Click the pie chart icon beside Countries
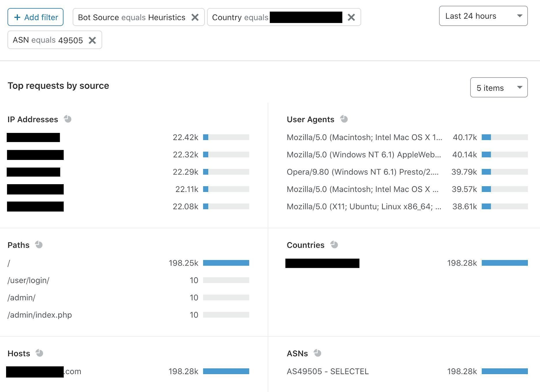The image size is (540, 392). click(334, 245)
